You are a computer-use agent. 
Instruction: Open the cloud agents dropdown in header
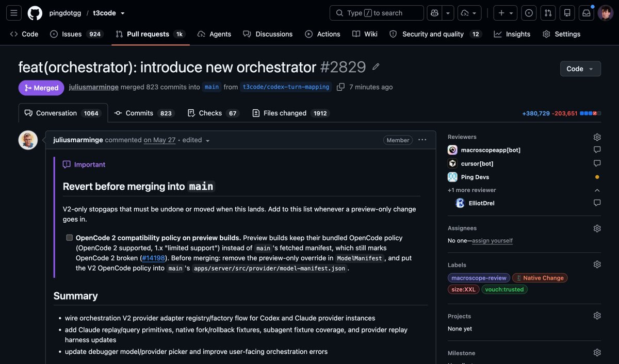[469, 13]
